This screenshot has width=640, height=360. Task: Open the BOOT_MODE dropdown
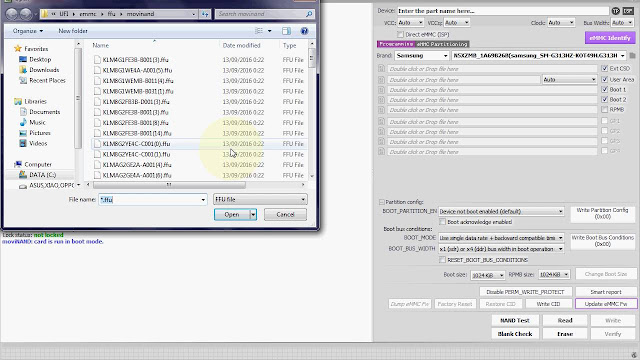pyautogui.click(x=501, y=238)
